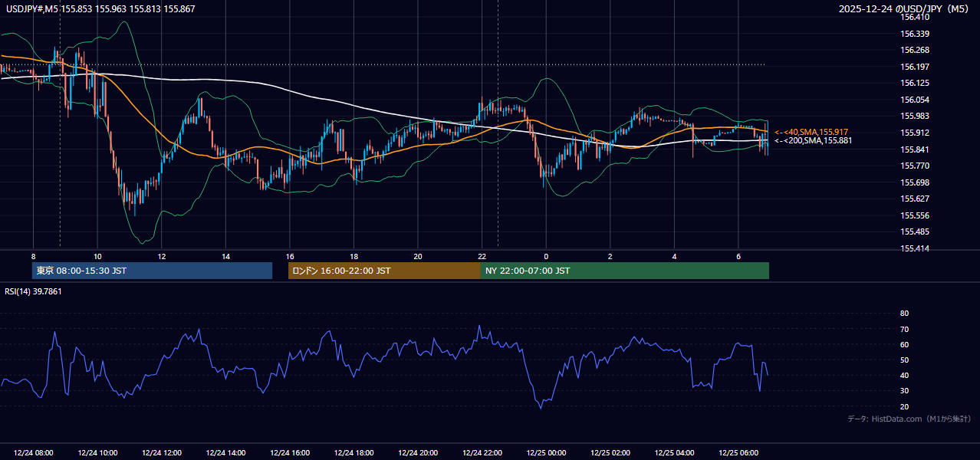Click price axis value 155.912
980x460 pixels.
tap(916, 133)
